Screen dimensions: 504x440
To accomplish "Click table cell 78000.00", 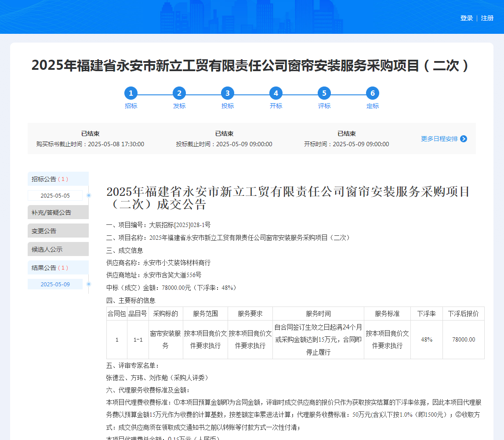I will click(464, 339).
